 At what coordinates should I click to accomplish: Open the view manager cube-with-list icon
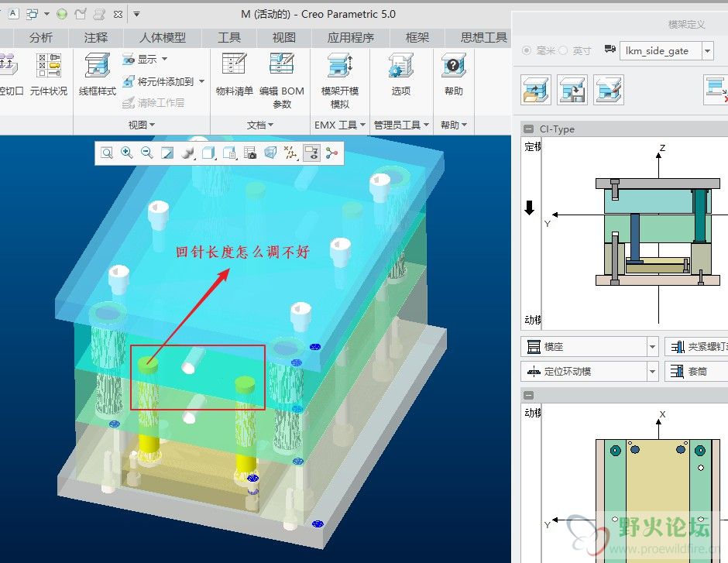(230, 153)
